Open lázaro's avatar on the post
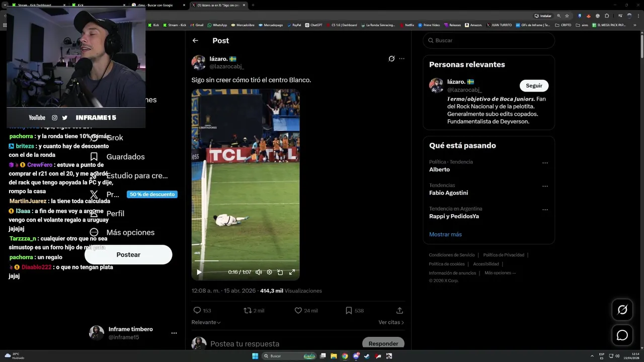This screenshot has width=644, height=362. [198, 62]
